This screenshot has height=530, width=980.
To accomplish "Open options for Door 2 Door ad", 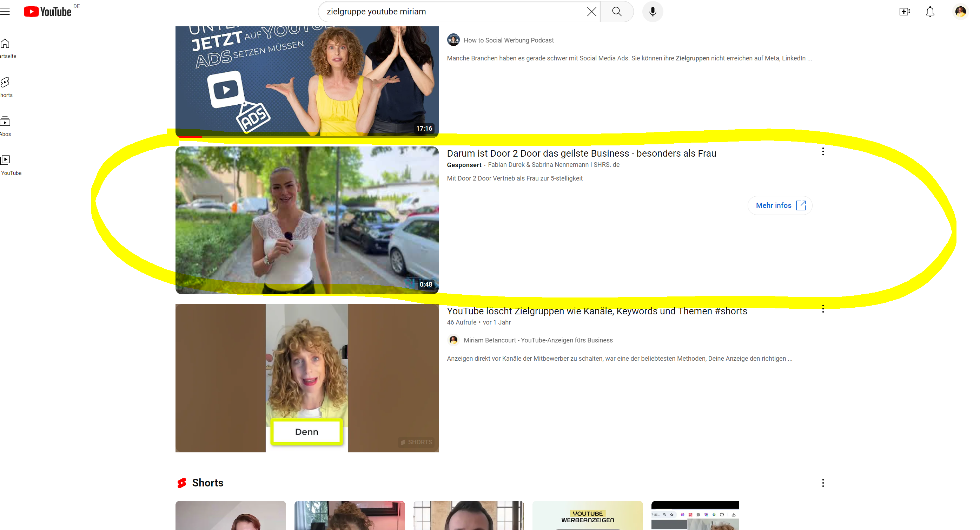I will (x=822, y=151).
